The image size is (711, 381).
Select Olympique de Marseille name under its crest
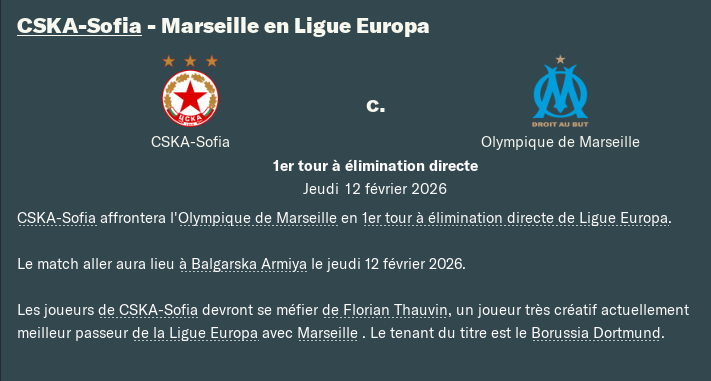560,142
